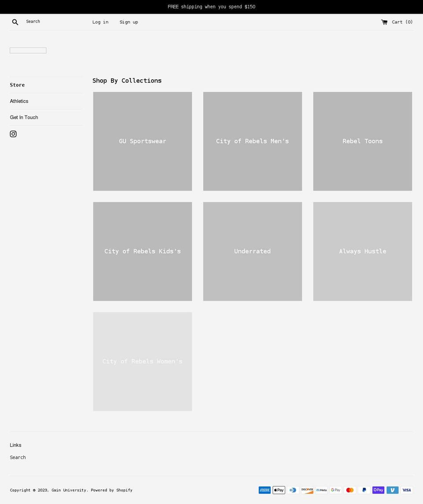The height and width of the screenshot is (504, 423).
Task: Open the Store menu item
Action: (17, 85)
